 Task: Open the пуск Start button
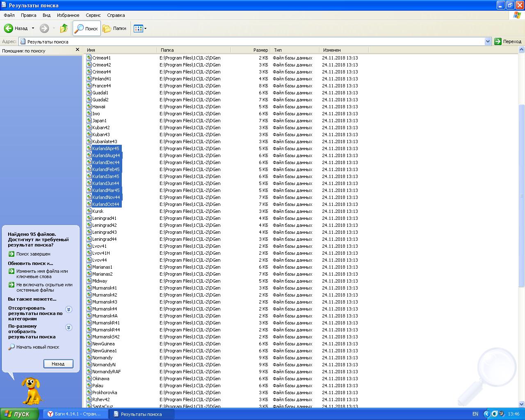(20, 414)
